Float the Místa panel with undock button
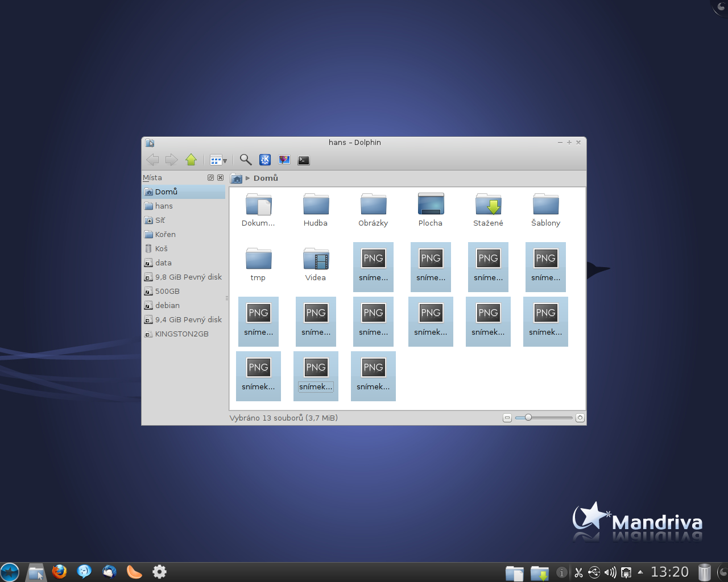Image resolution: width=728 pixels, height=582 pixels. [x=211, y=178]
